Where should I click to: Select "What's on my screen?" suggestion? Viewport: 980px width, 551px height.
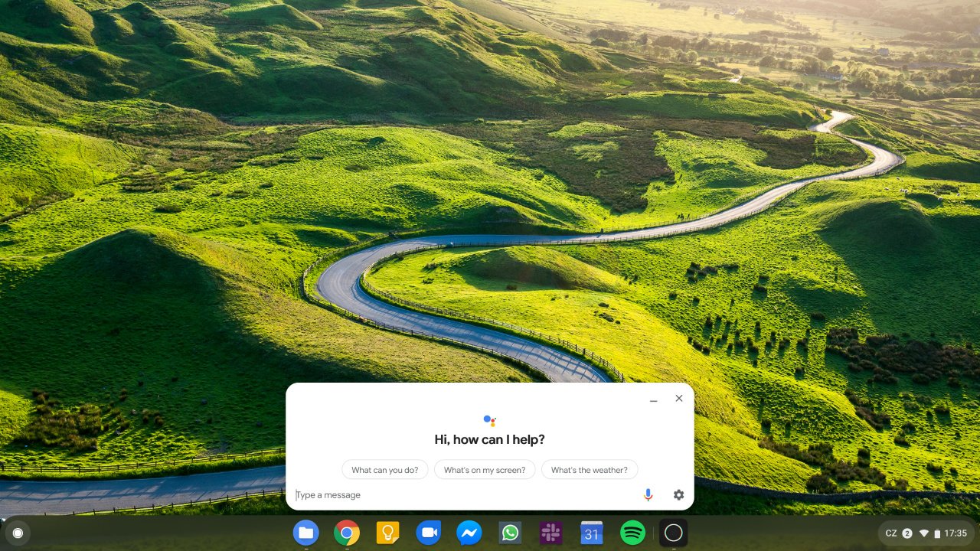click(x=485, y=470)
